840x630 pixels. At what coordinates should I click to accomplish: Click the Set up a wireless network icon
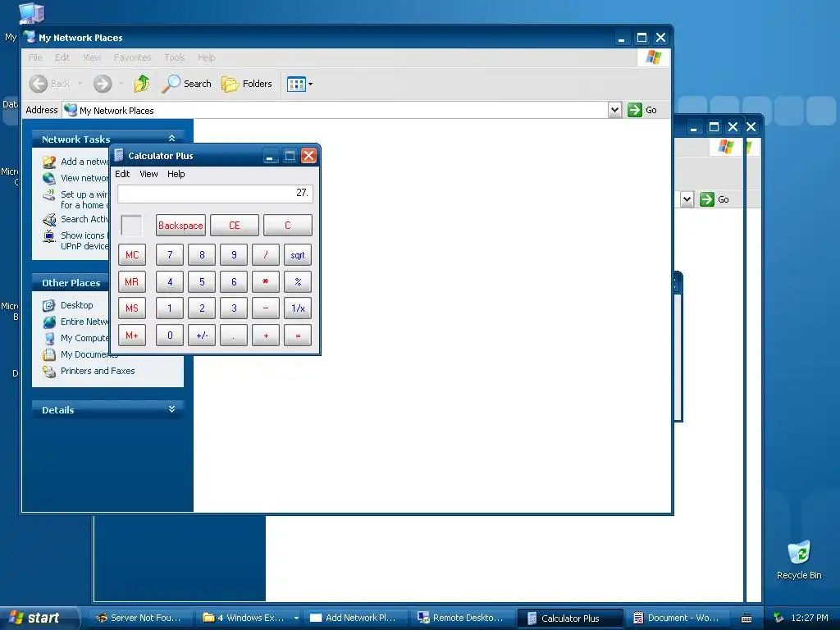click(x=49, y=195)
